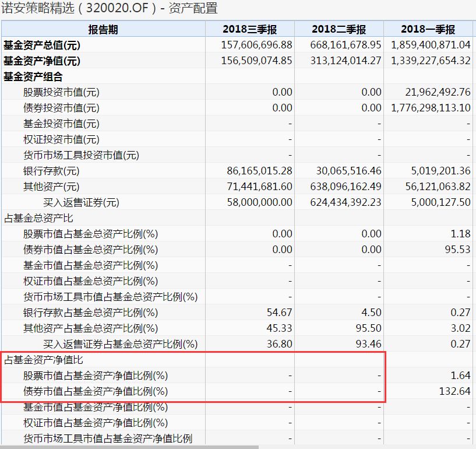Image resolution: width=476 pixels, height=449 pixels.
Task: Select the 买入返售证券(元) row label
Action: pos(81,202)
